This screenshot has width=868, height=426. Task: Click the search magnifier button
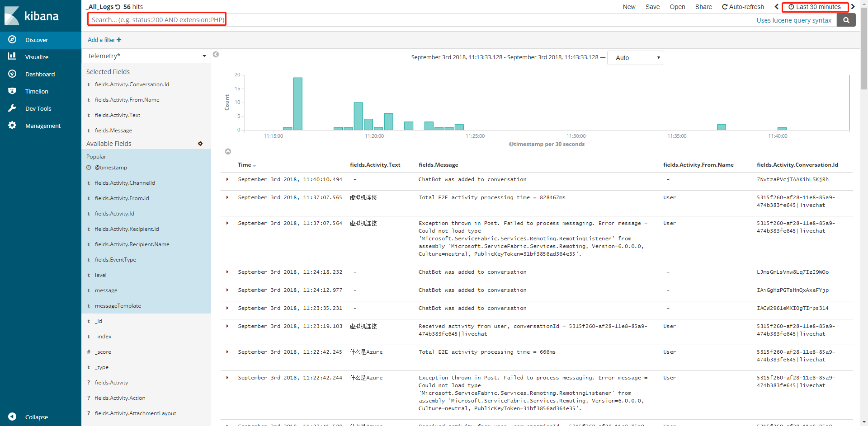pos(846,20)
